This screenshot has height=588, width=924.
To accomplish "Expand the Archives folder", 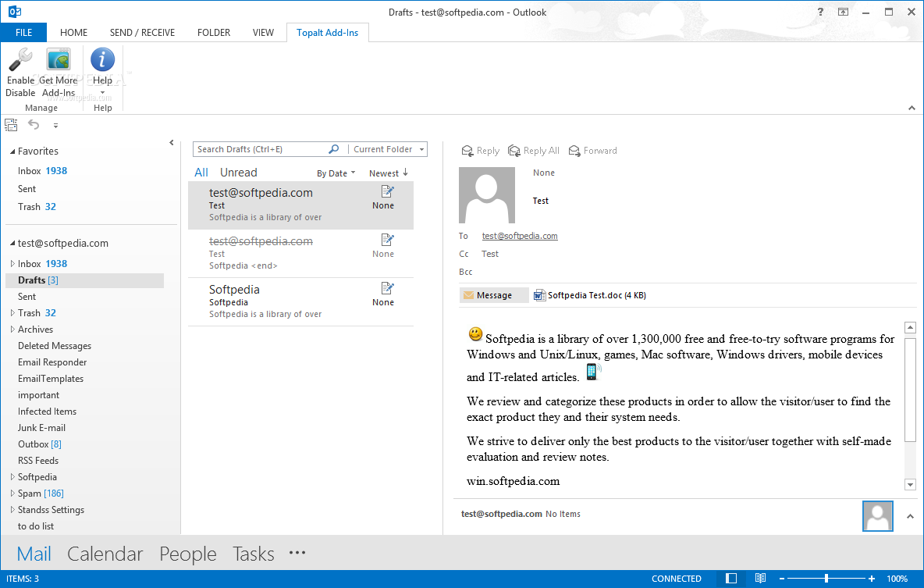I will pyautogui.click(x=12, y=329).
